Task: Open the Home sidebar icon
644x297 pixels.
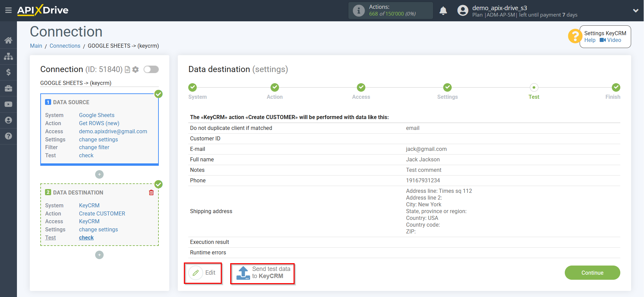Action: pyautogui.click(x=8, y=40)
